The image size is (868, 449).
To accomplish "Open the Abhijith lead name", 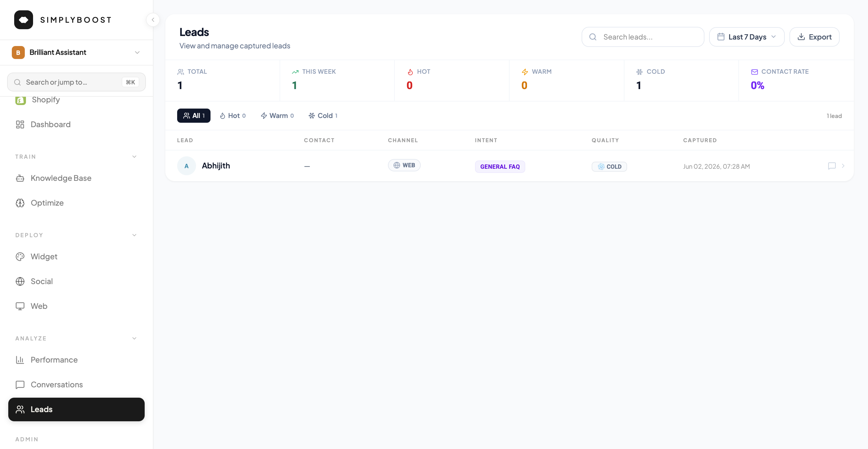I will pos(216,166).
